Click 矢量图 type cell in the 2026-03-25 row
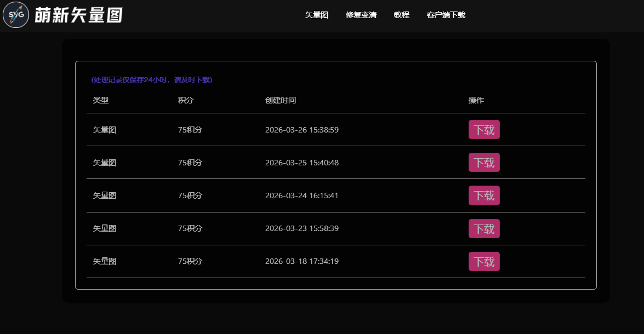This screenshot has width=644, height=334. tap(104, 163)
